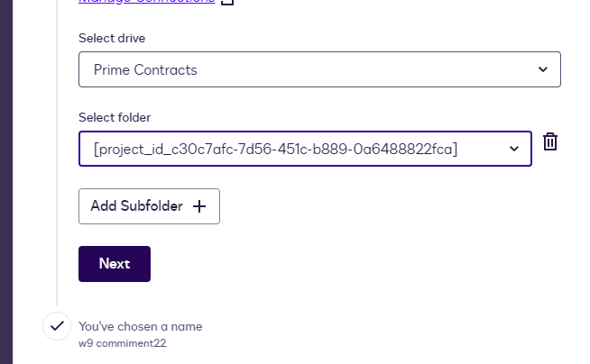Expand the Select drive chevron arrow
The image size is (590, 364).
(x=542, y=69)
